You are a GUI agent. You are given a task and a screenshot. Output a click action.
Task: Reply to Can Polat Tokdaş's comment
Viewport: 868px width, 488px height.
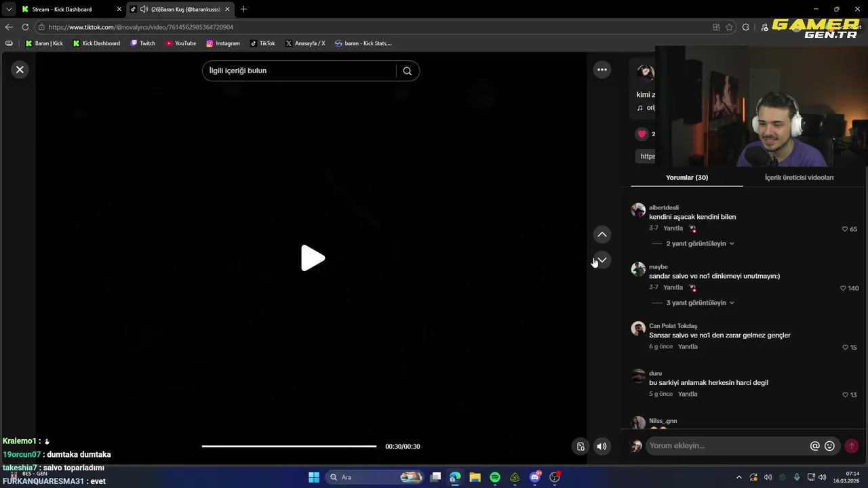(x=688, y=346)
